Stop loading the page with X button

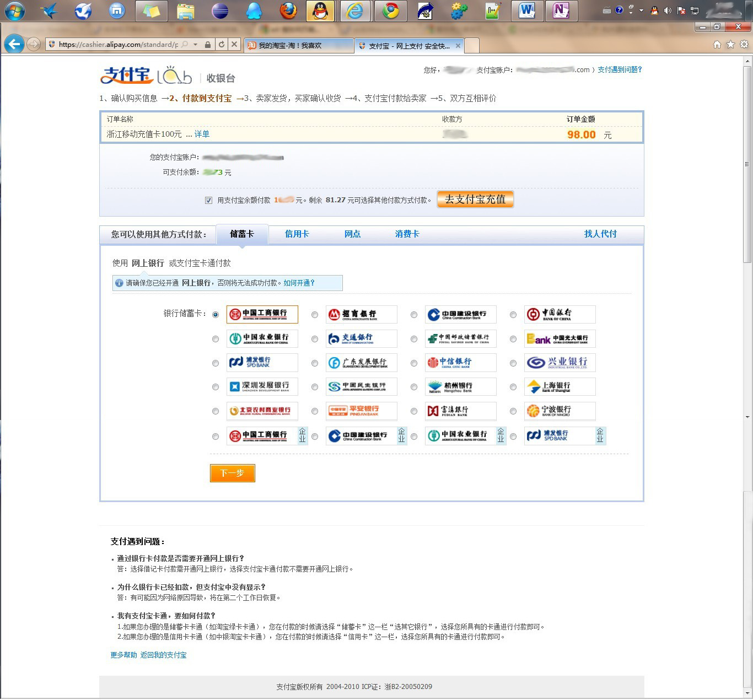(x=234, y=45)
